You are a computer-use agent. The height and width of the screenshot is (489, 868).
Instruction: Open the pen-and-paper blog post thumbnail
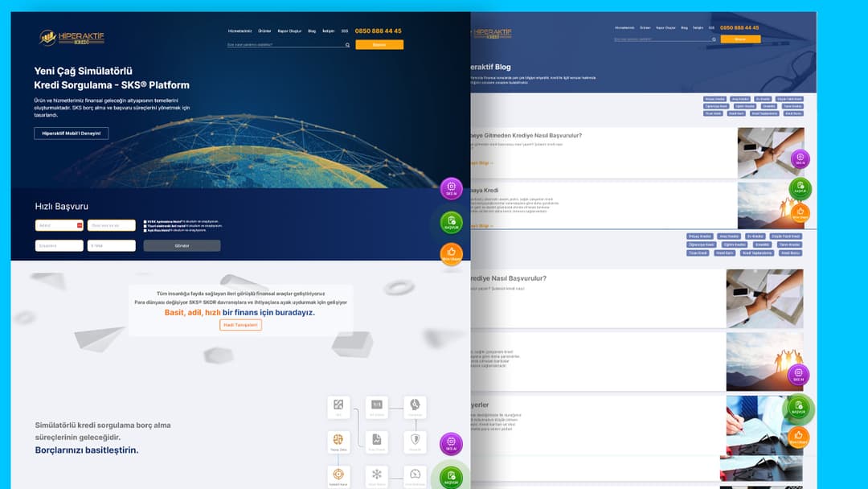click(765, 425)
